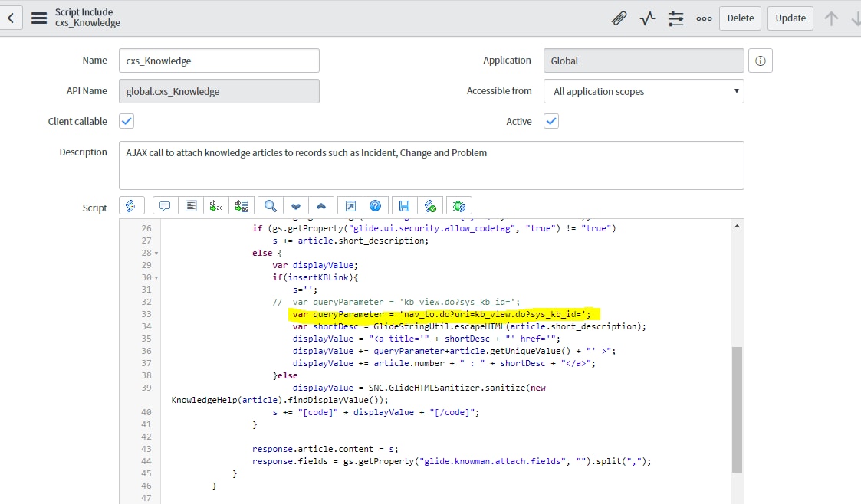Screen dimensions: 861x504
Task: Open the More options ellipsis menu
Action: [704, 18]
